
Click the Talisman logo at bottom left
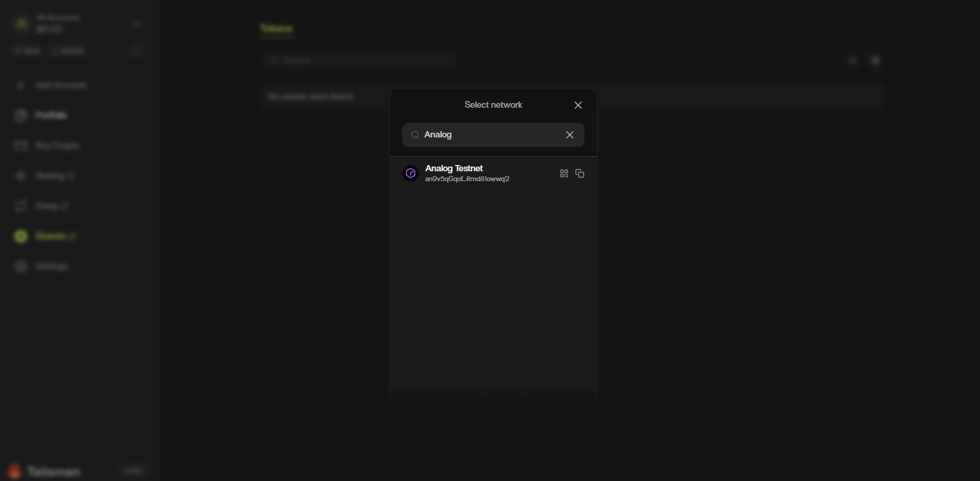[44, 471]
